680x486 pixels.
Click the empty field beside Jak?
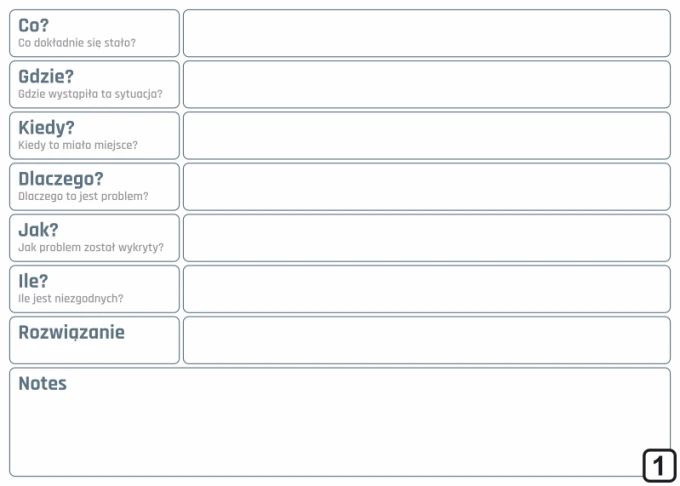[427, 238]
